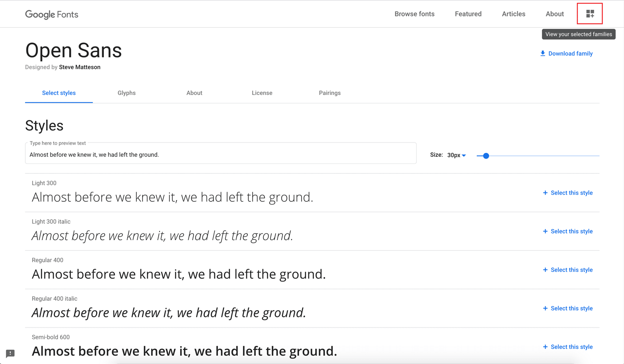Select the Light 300 style
Image resolution: width=624 pixels, height=364 pixels.
pos(567,193)
